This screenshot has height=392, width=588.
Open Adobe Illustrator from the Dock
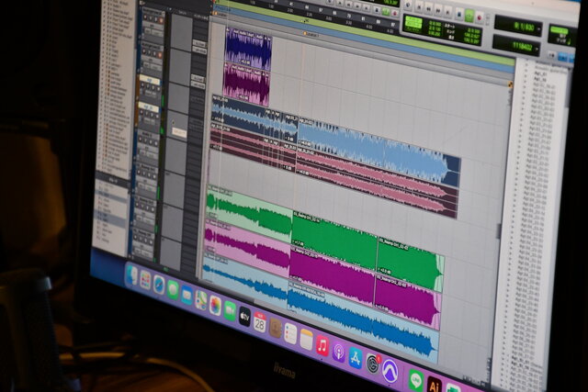click(x=435, y=385)
